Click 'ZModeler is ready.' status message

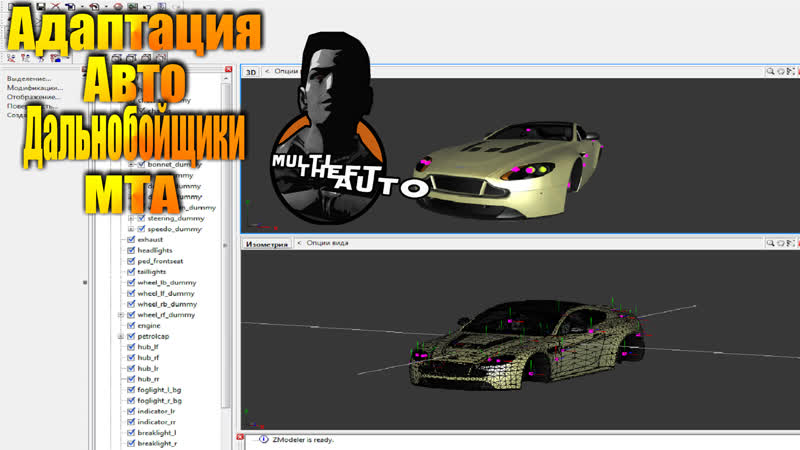[303, 439]
